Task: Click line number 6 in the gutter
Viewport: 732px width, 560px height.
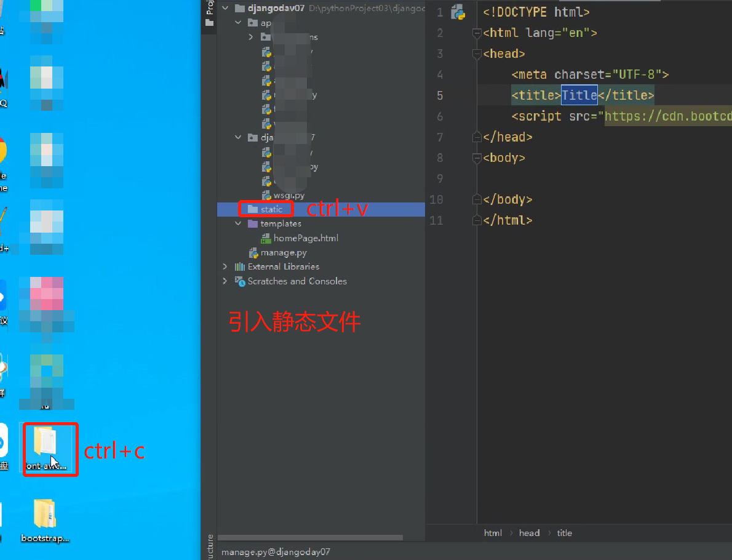Action: pos(440,116)
